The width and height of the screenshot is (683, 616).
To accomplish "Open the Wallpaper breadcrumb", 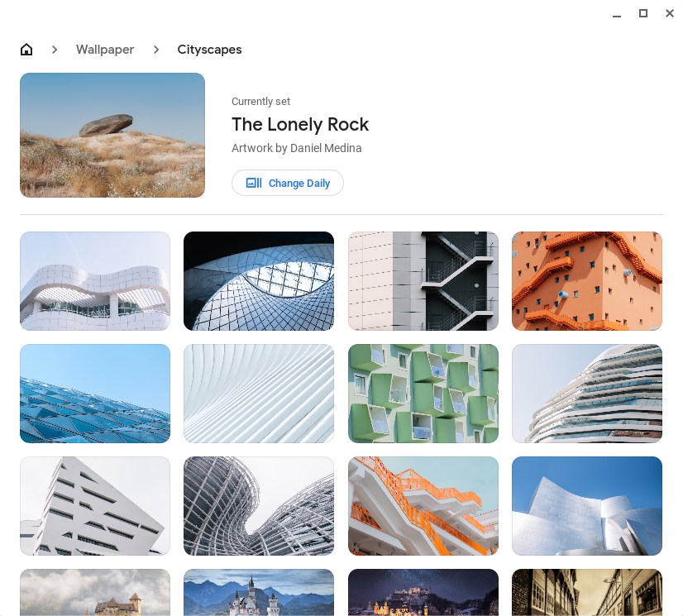I will (105, 50).
